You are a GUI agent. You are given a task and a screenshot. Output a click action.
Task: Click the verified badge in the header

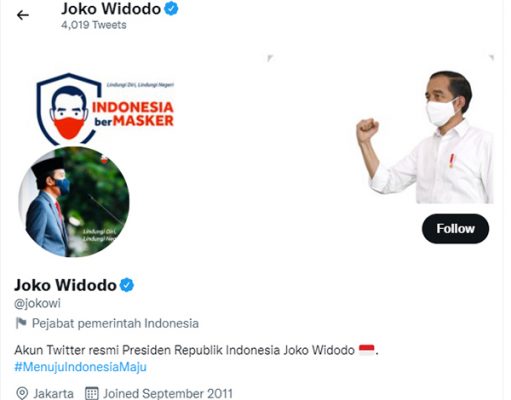pyautogui.click(x=171, y=8)
